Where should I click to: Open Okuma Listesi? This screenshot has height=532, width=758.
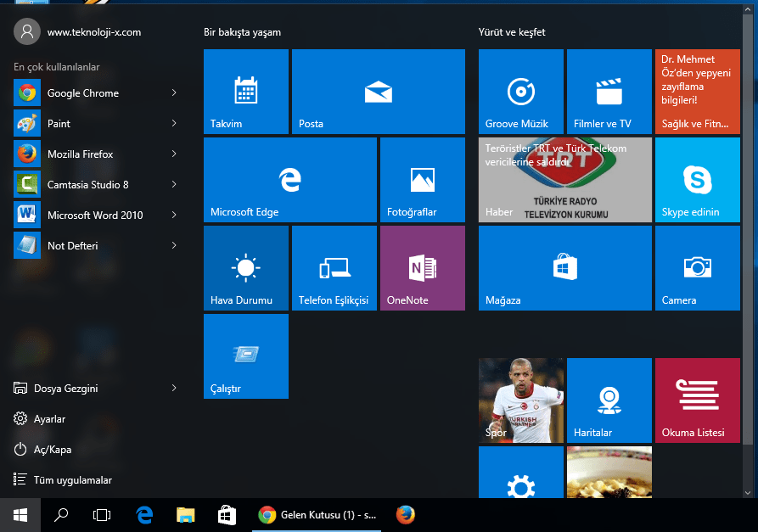pos(697,400)
